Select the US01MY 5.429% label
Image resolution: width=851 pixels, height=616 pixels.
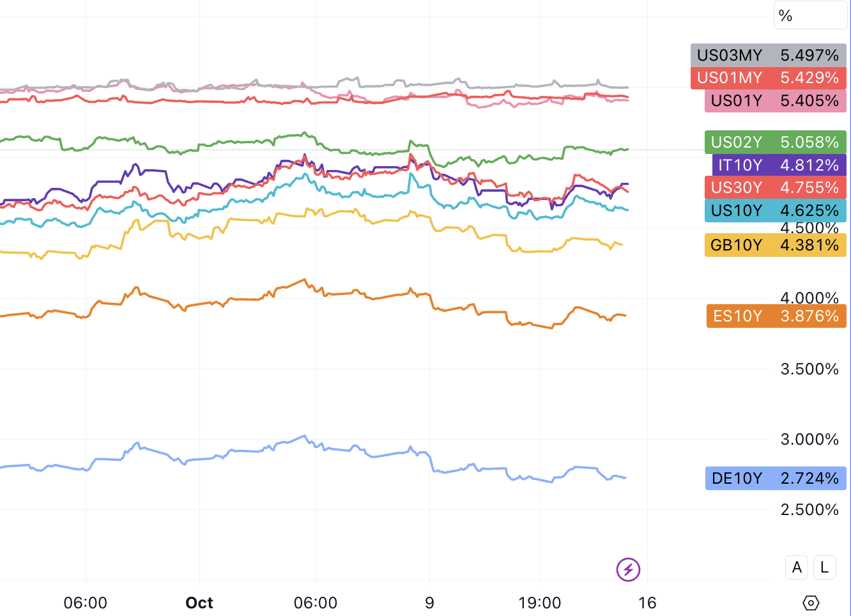pyautogui.click(x=768, y=78)
